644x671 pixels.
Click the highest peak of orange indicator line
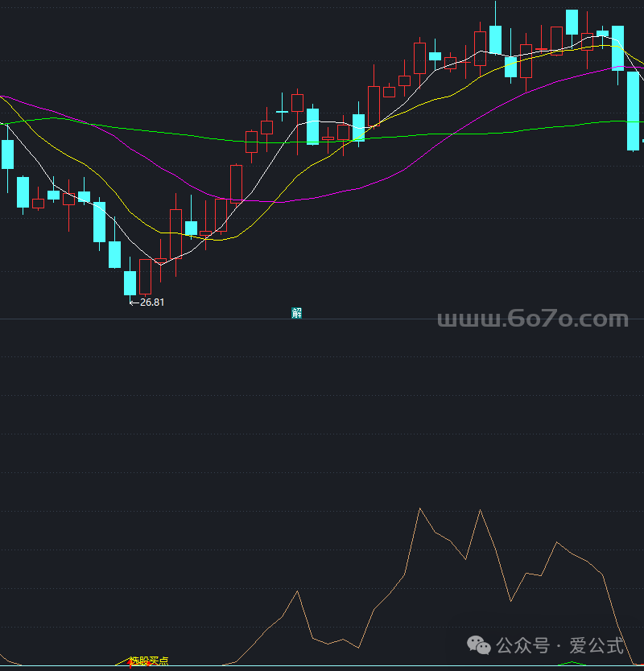click(419, 508)
